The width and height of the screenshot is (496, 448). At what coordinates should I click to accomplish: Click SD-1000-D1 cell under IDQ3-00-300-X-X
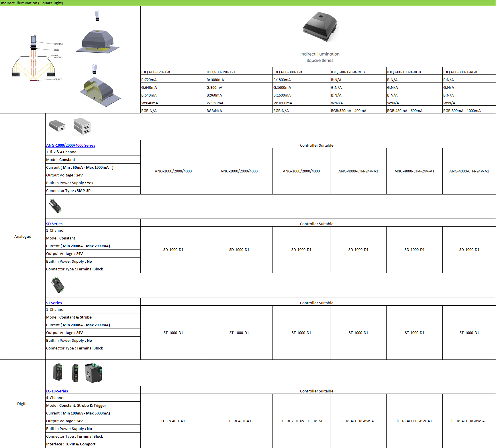click(301, 249)
